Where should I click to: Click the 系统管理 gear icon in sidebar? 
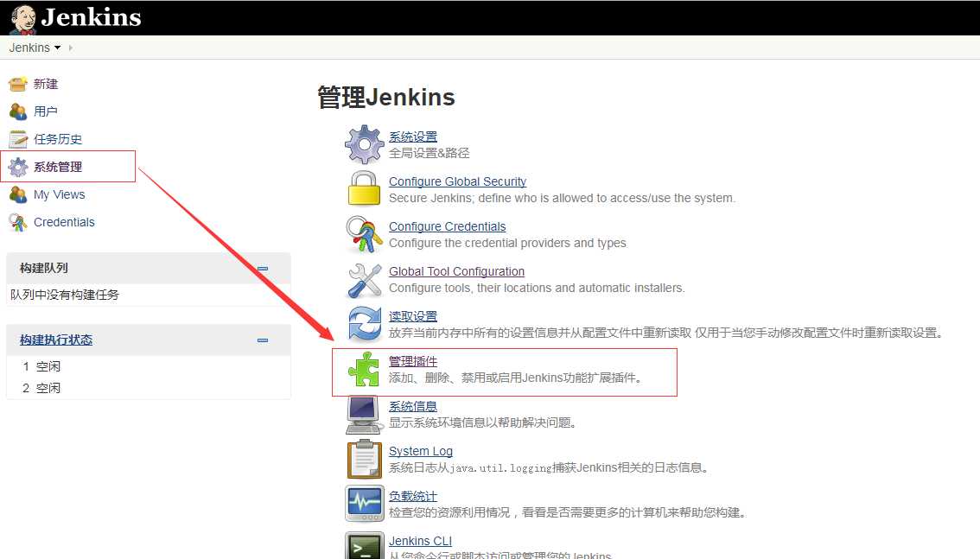[x=18, y=167]
